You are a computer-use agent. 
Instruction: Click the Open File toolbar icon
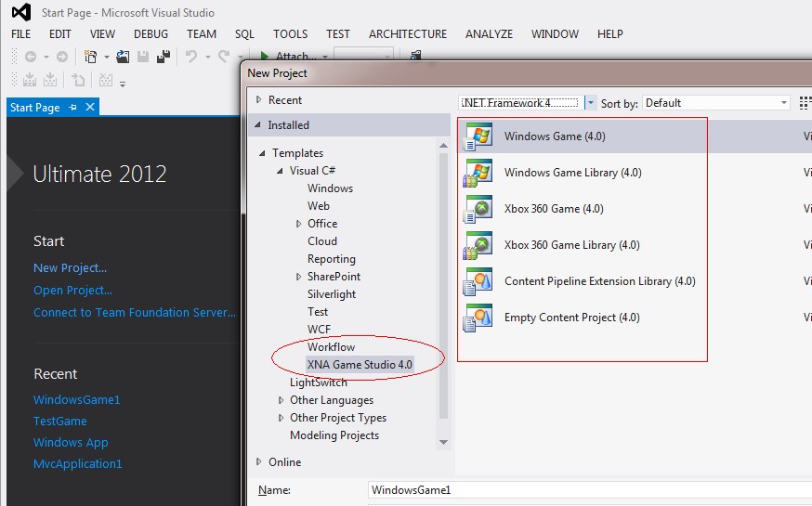(123, 57)
